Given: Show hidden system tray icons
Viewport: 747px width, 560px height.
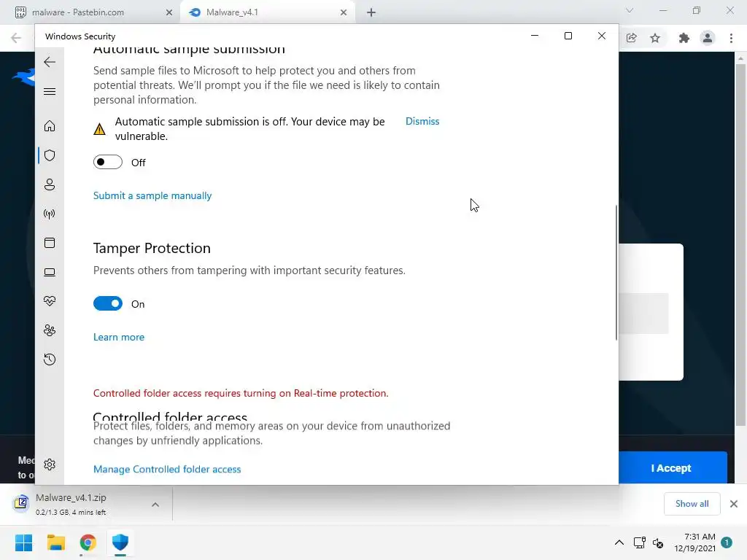Looking at the screenshot, I should 619,542.
